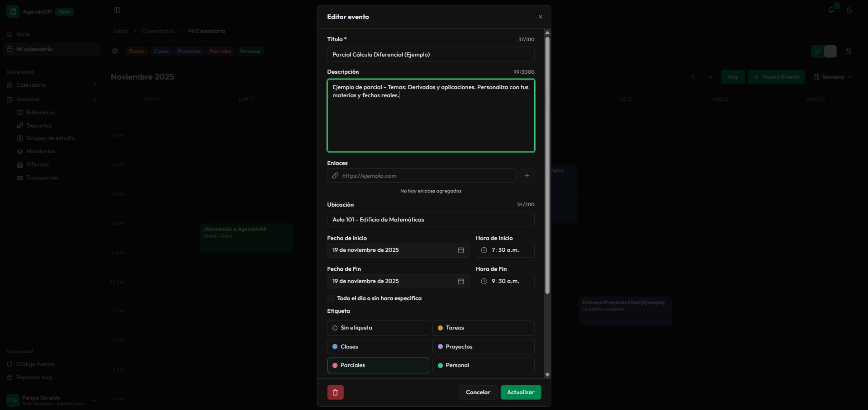Screen dimensions: 868x410
Task: Click the https://ejemplo.com link input
Action: (x=422, y=175)
